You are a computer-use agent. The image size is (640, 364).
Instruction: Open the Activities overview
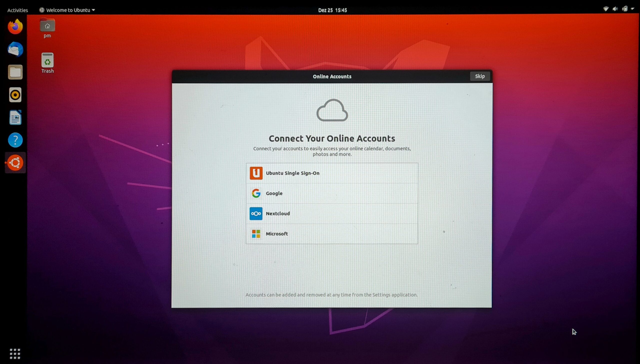(x=17, y=10)
